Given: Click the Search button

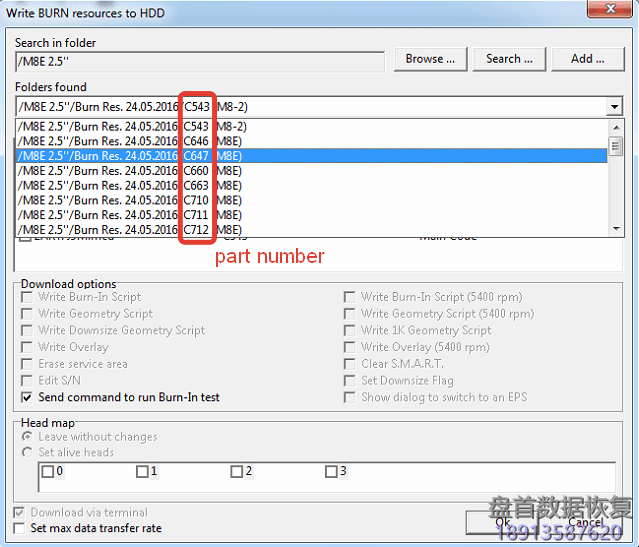Looking at the screenshot, I should [508, 59].
